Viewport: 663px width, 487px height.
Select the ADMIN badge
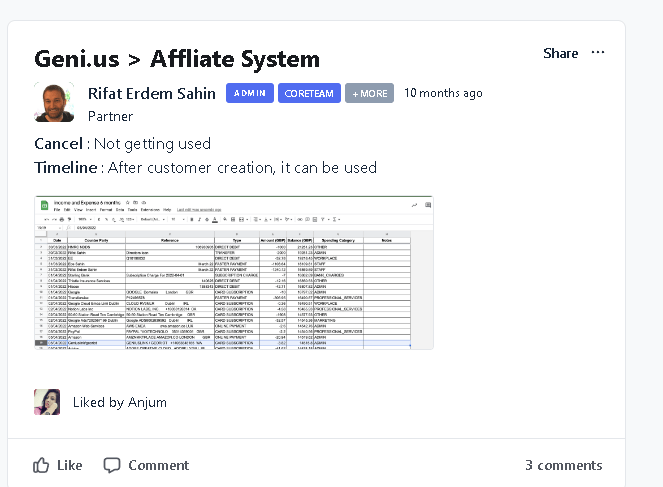249,93
